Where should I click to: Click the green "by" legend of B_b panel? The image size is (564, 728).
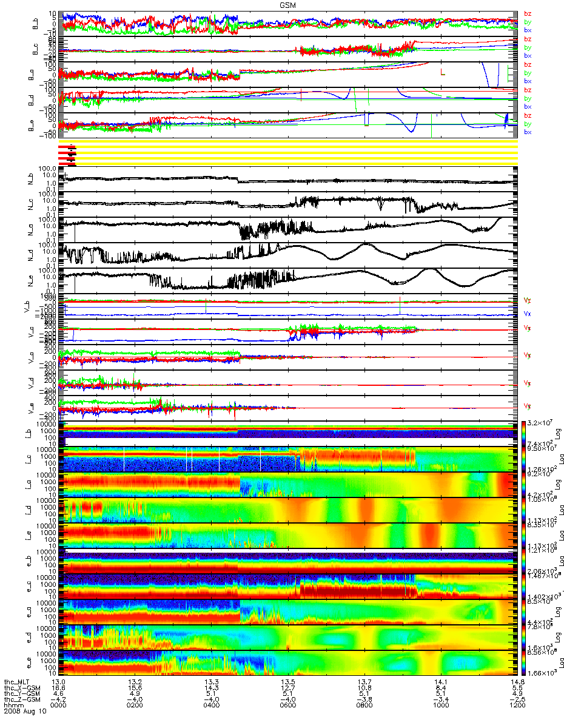pyautogui.click(x=528, y=22)
